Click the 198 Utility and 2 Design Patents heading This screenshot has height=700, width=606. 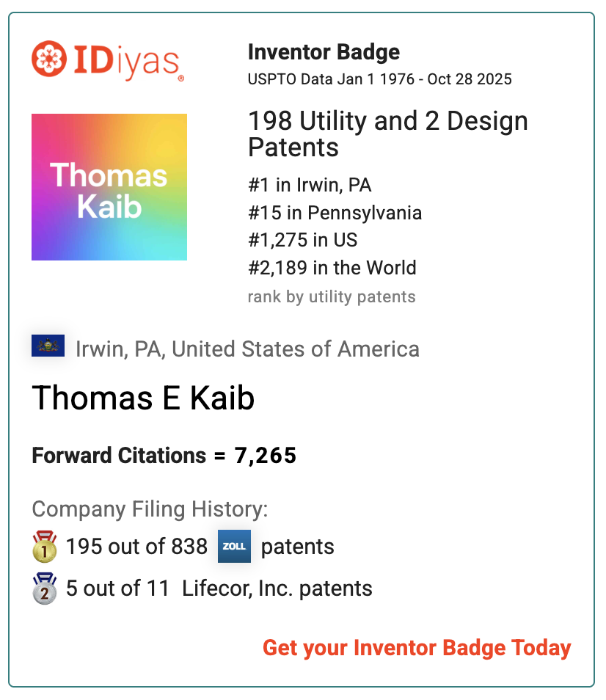click(387, 134)
